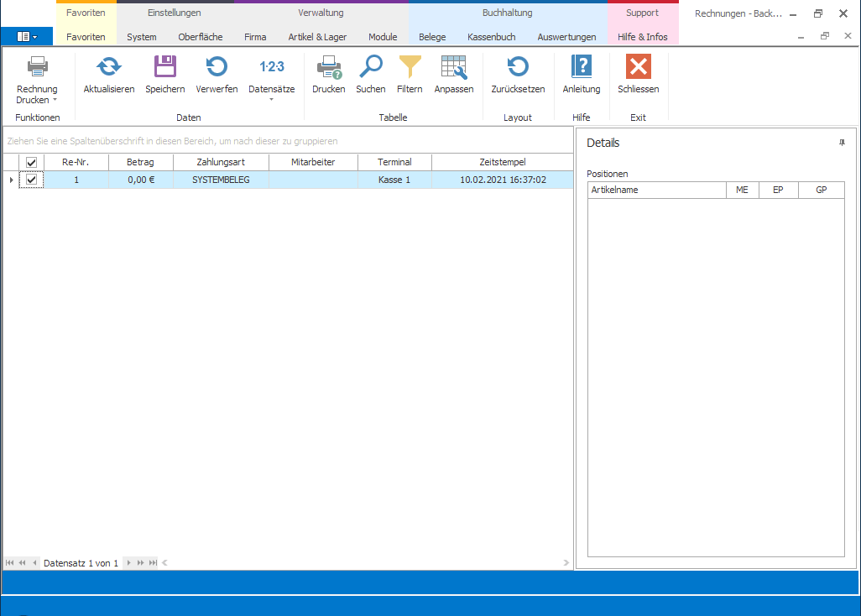Image resolution: width=861 pixels, height=616 pixels.
Task: Sort by the Mitarbeiter column header
Action: [x=313, y=162]
